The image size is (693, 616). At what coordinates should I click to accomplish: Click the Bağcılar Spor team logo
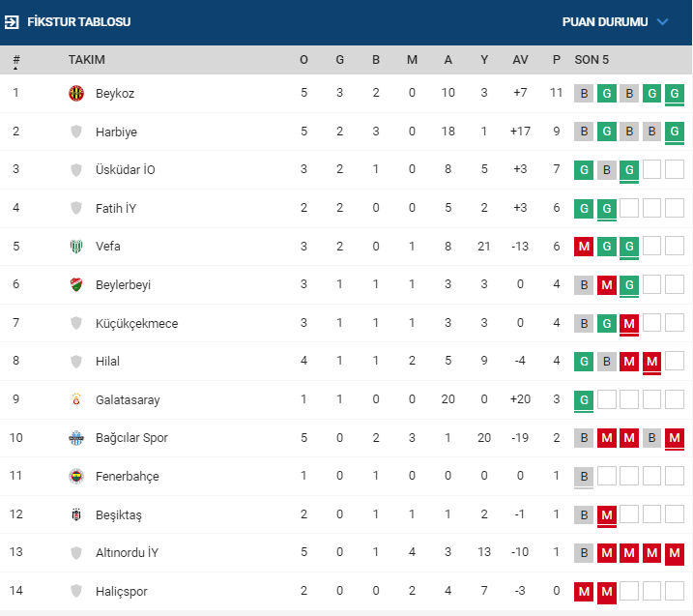click(x=76, y=438)
